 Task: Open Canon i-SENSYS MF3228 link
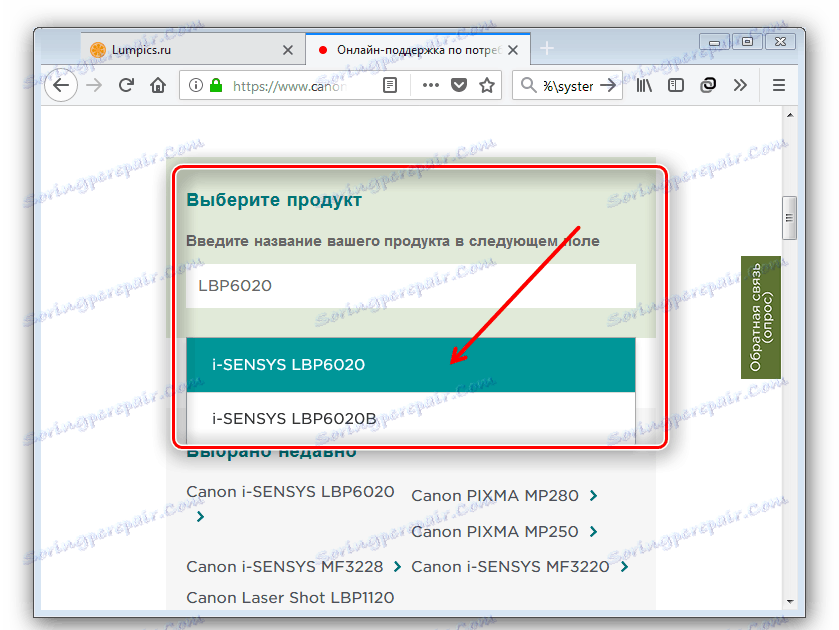click(285, 566)
